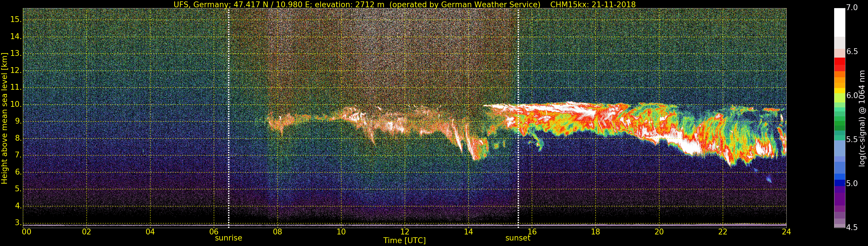Image resolution: width=868 pixels, height=246 pixels.
Task: Click the "5.0" colorbar tick value
Action: pos(852,183)
